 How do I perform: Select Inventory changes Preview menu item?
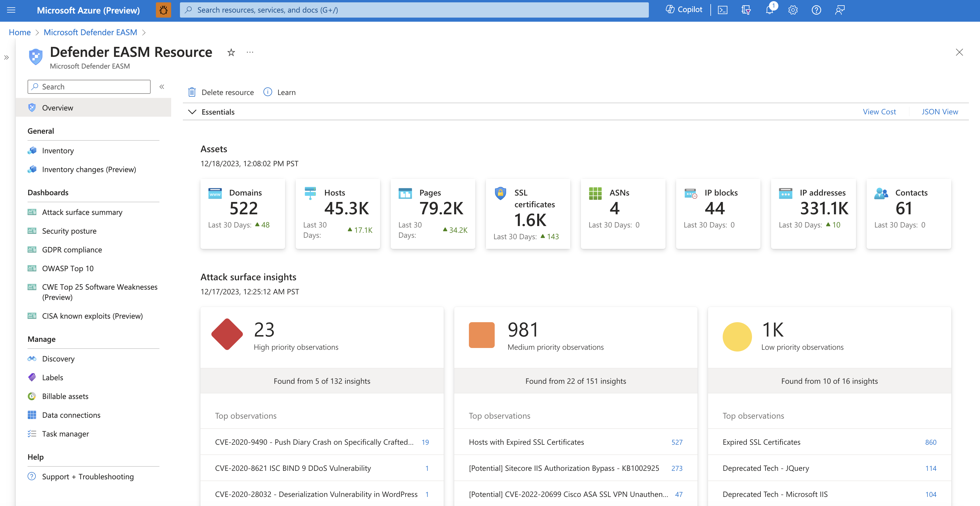coord(89,169)
